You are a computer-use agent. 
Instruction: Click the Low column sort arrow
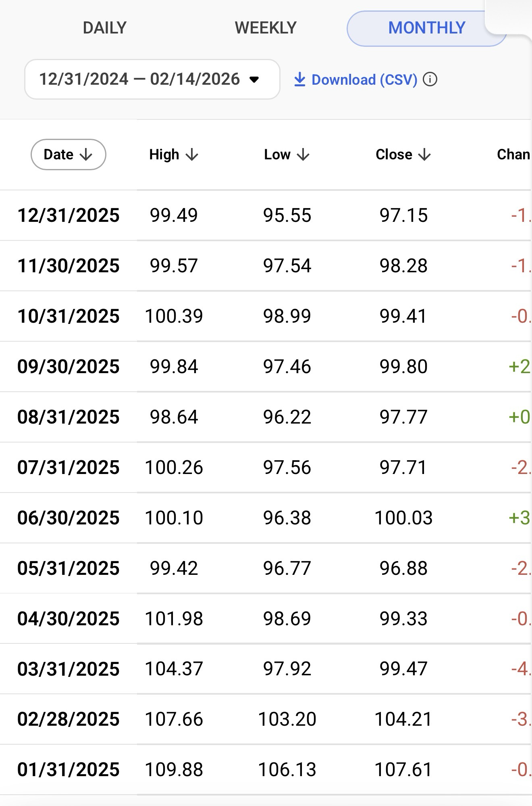(303, 155)
